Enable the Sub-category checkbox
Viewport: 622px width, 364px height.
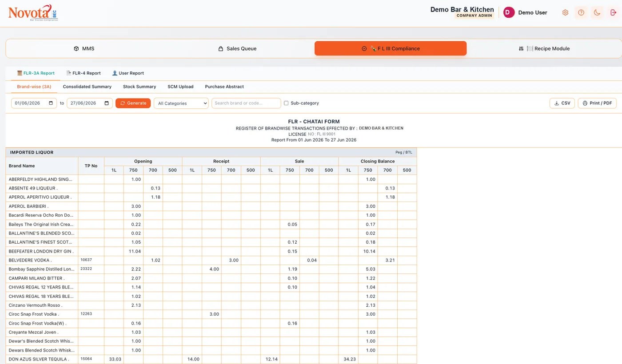[286, 103]
